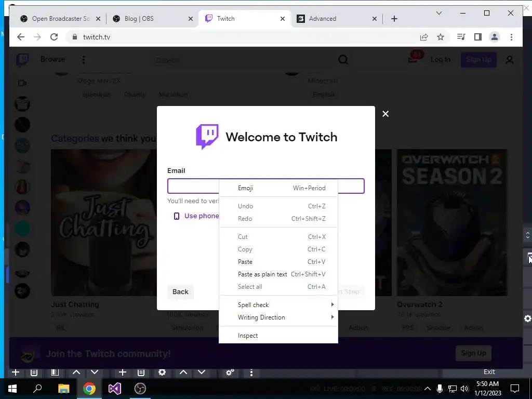This screenshot has width=532, height=399.
Task: Close the Advanced tab
Action: click(375, 19)
